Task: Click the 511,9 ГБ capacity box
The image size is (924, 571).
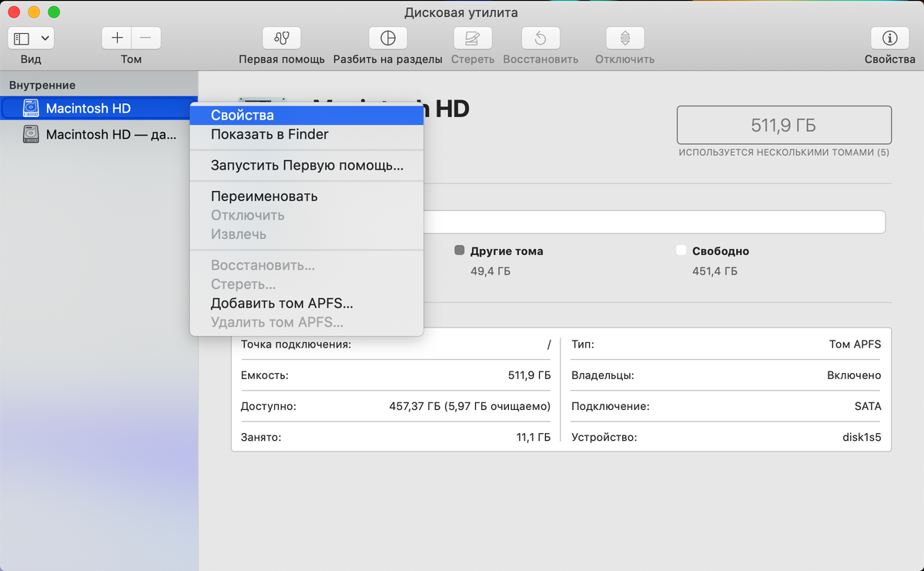Action: click(x=784, y=125)
